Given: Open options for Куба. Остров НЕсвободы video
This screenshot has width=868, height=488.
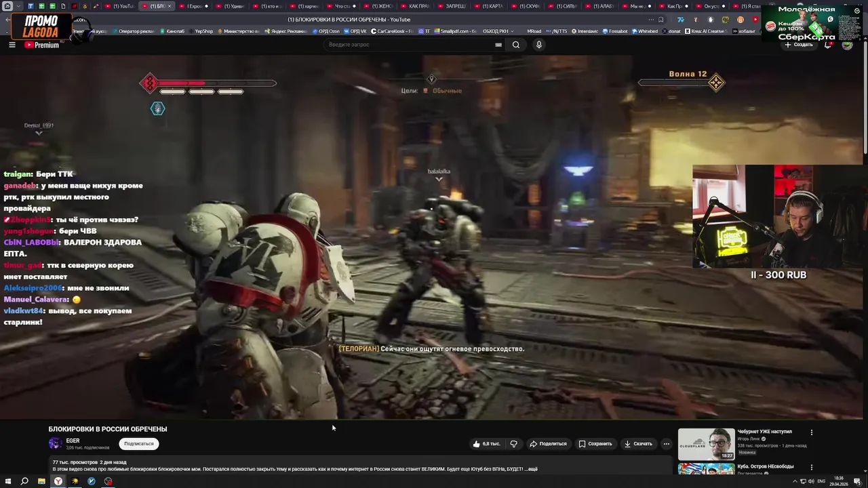Looking at the screenshot, I should (x=811, y=467).
